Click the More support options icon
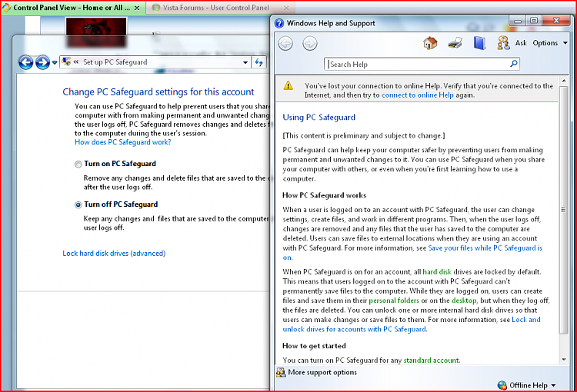Image resolution: width=577 pixels, height=392 pixels. [281, 372]
